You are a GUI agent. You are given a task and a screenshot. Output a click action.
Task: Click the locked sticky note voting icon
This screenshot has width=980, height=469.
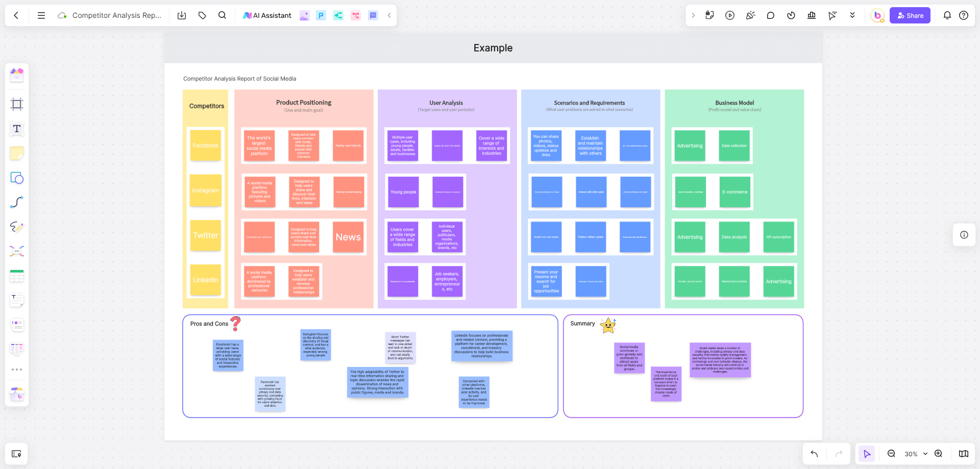[709, 15]
